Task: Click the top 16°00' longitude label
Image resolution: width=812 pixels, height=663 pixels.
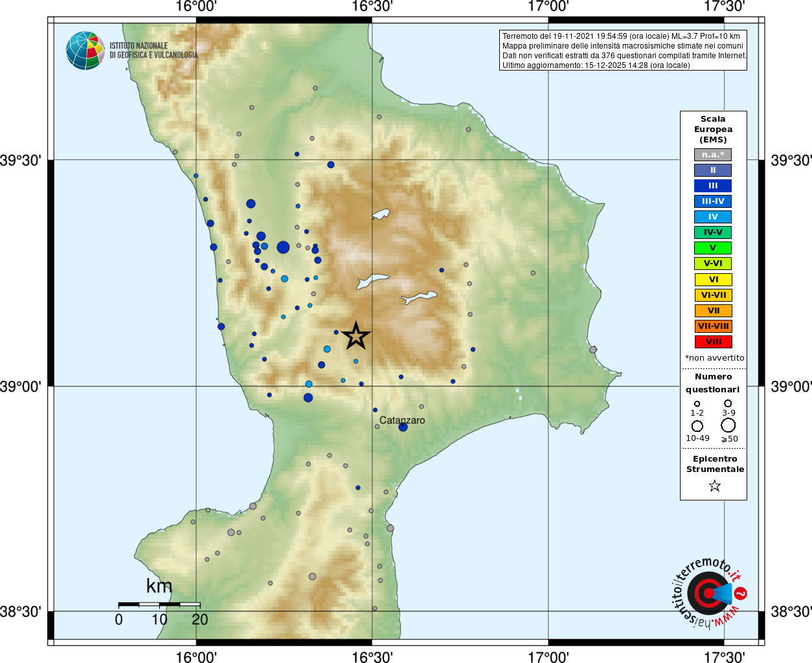Action: click(x=196, y=6)
